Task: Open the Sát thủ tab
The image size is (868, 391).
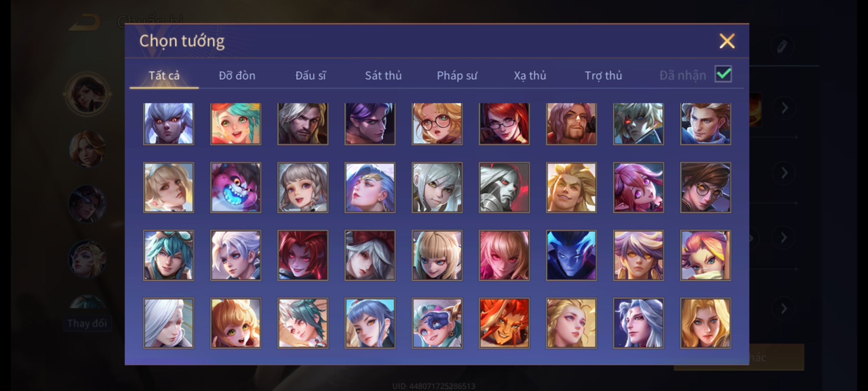Action: pos(383,75)
